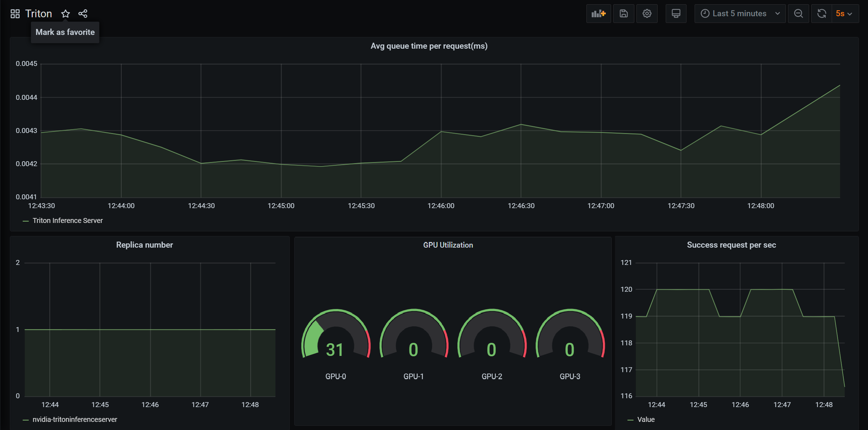
Task: Toggle the Value legend series
Action: pyautogui.click(x=646, y=419)
